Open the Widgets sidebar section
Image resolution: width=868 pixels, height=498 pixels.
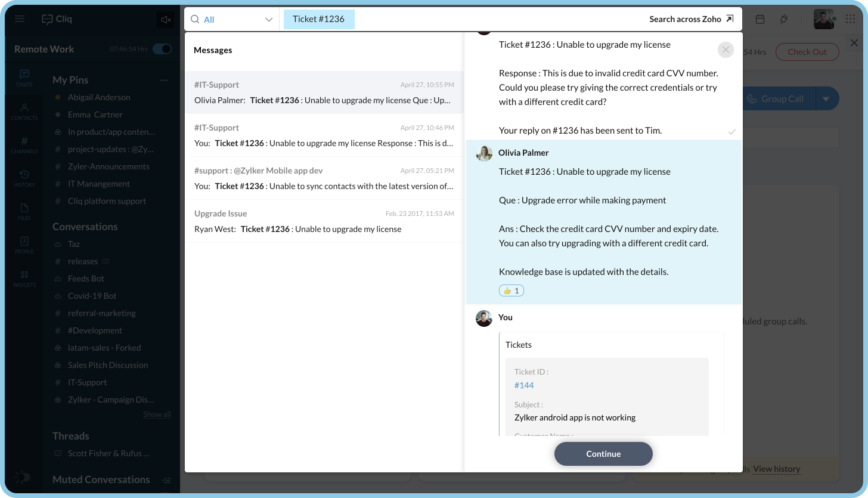click(x=24, y=279)
